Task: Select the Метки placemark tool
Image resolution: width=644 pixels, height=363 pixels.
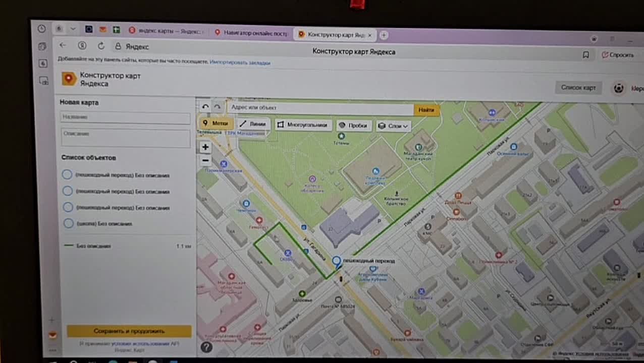Action: coord(216,124)
